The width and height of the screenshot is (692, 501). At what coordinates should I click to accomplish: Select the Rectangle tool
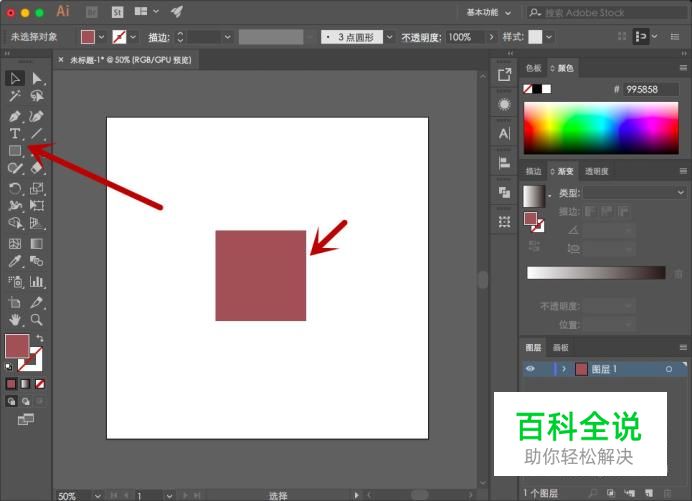(15, 151)
